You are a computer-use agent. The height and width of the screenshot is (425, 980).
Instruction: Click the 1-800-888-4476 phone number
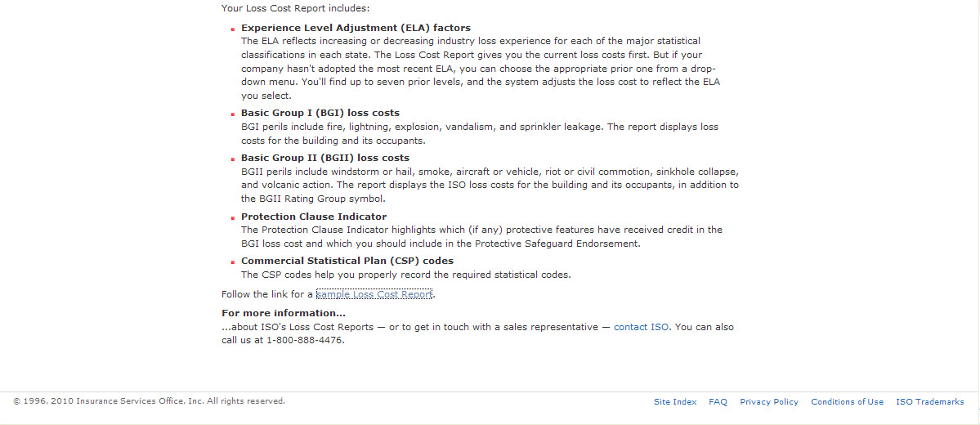coord(305,341)
